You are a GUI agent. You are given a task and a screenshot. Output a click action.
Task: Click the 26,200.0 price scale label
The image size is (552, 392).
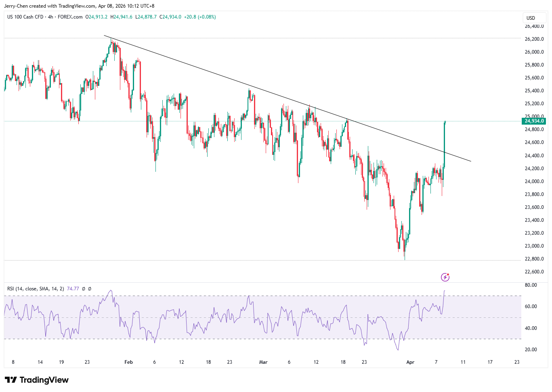tap(534, 39)
